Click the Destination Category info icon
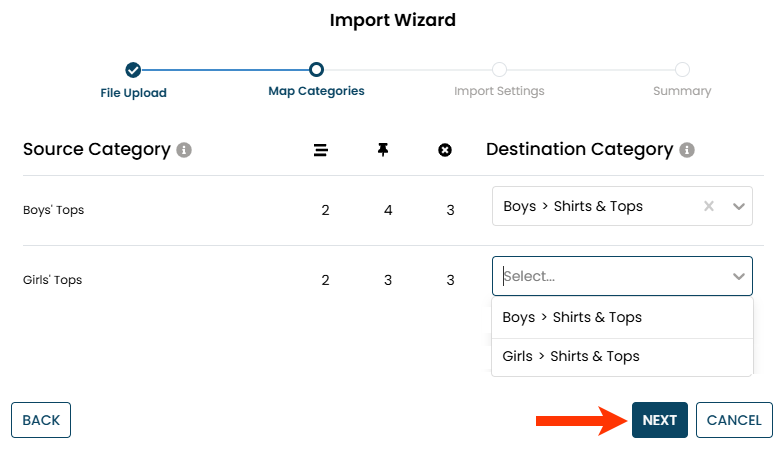The width and height of the screenshot is (783, 452). click(x=687, y=150)
